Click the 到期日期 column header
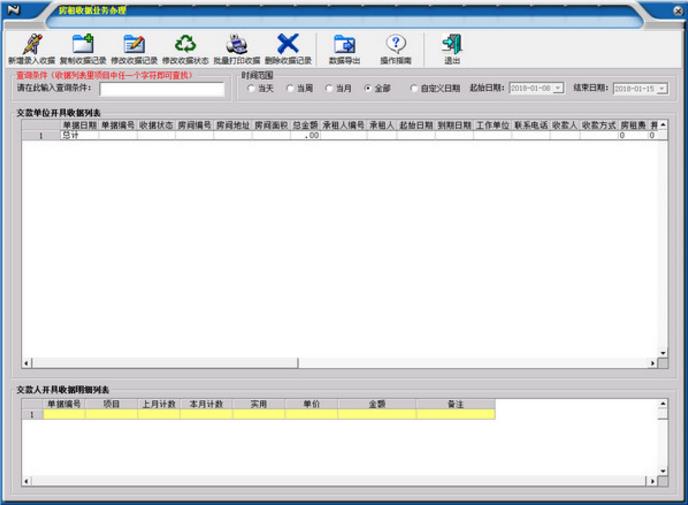This screenshot has width=688, height=505. pos(454,125)
